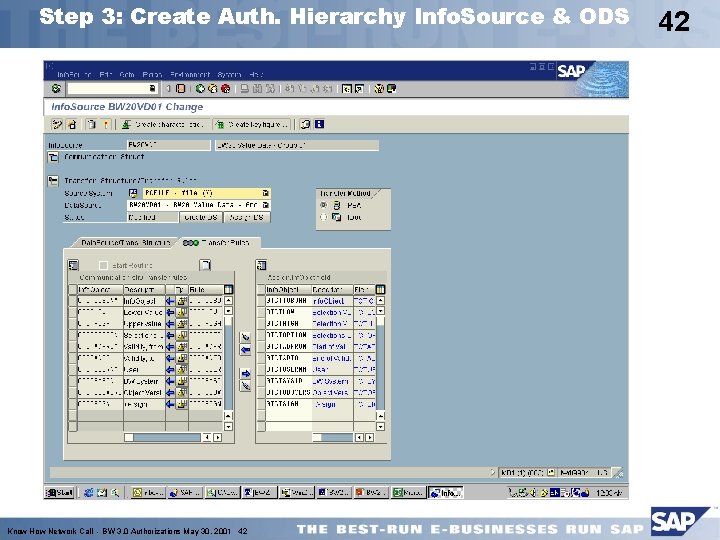Click the 0TCTIOBJNM cell in the right table
720x540 pixels.
click(x=288, y=301)
